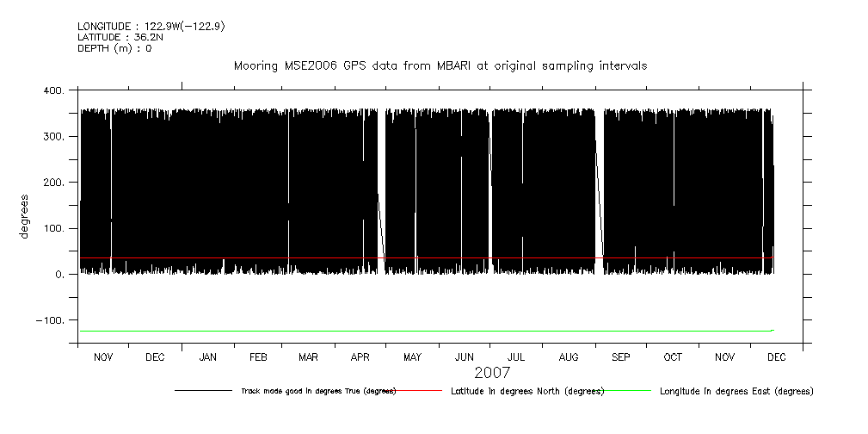Screen dimensions: 868x434
Task: Select the LONGITUDE header text line
Action: click(151, 26)
